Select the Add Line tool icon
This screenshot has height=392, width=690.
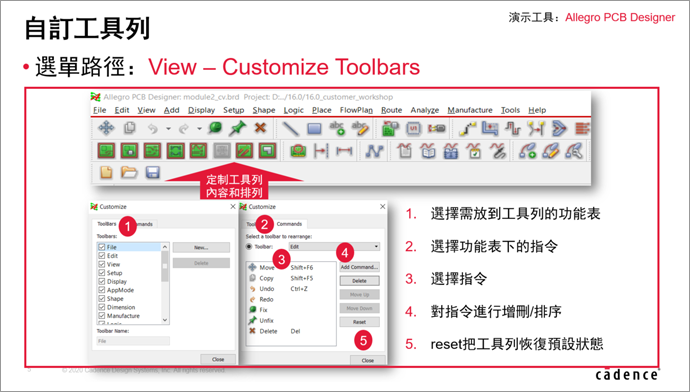tap(290, 128)
